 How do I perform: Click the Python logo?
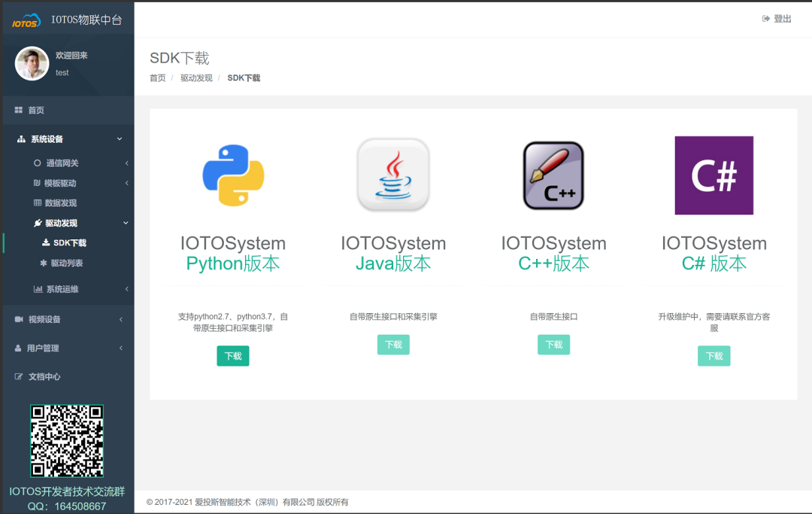(x=233, y=175)
